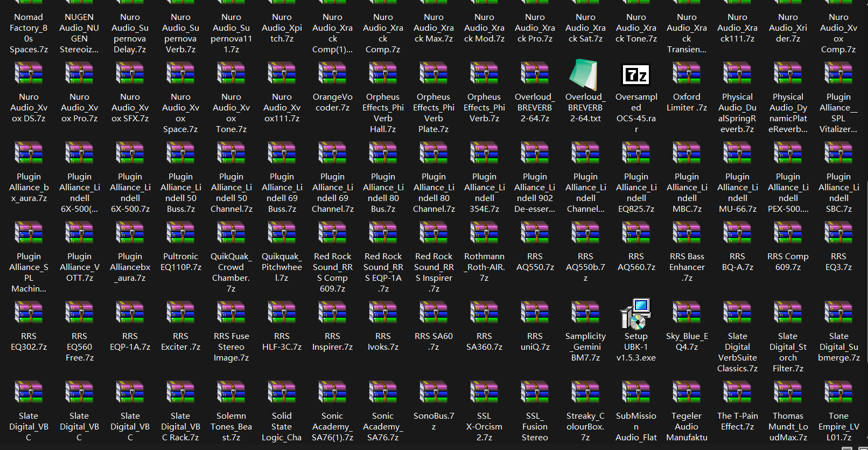This screenshot has width=868, height=450.
Task: Click the file name 'Nuro Audio_Xpitch.7z'
Action: pyautogui.click(x=282, y=27)
